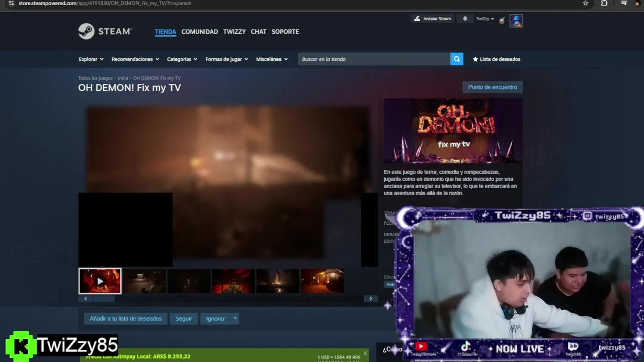Click OH DEMON! Fix my TV breadcrumb
This screenshot has height=362, width=644.
(x=157, y=78)
